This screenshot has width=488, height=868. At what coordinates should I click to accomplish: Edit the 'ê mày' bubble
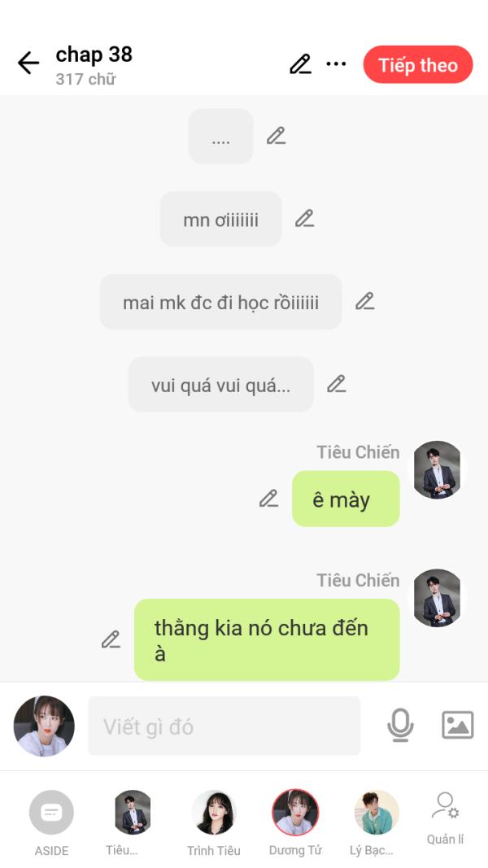[x=269, y=498]
